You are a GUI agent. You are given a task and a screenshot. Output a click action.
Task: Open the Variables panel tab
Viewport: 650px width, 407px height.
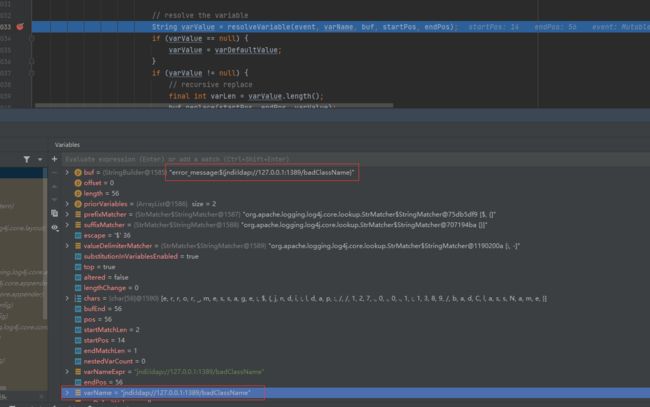coord(67,145)
